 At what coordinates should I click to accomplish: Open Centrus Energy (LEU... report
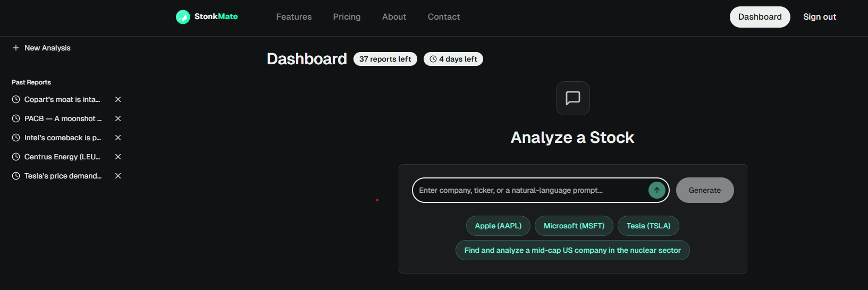[x=62, y=157]
